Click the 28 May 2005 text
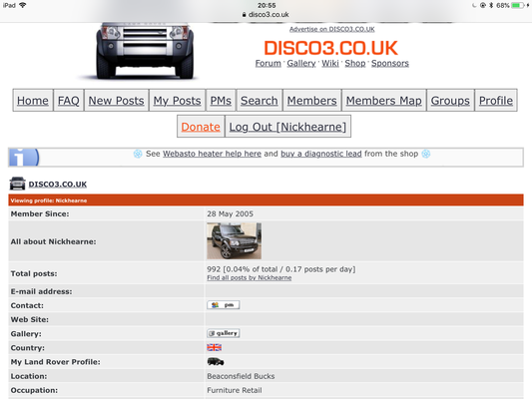Image resolution: width=532 pixels, height=399 pixels. click(230, 213)
